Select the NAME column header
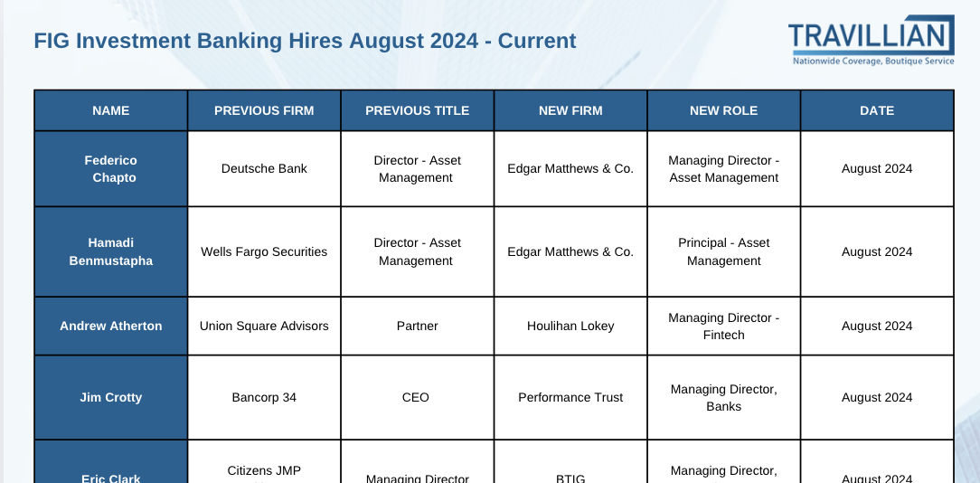This screenshot has height=483, width=980. tap(111, 110)
